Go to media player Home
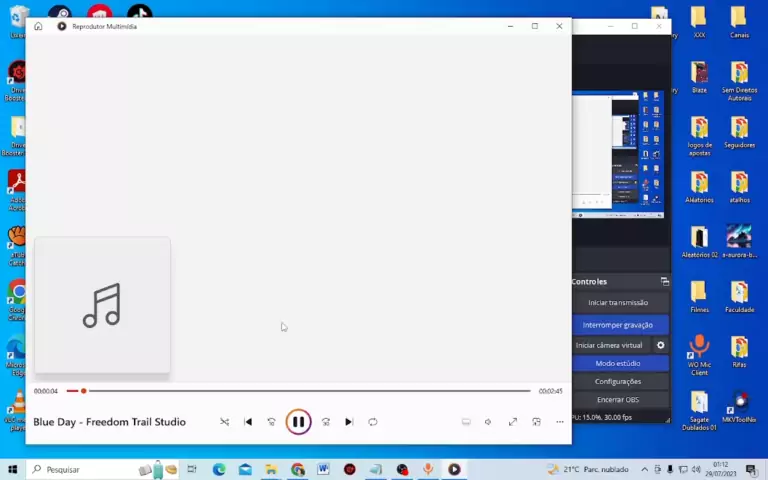The image size is (768, 480). click(x=38, y=26)
